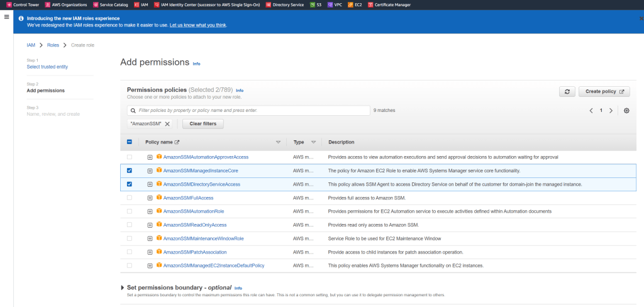Viewport: 644px width, 307px height.
Task: Expand AmazonSSMFullAccess policy details
Action: point(150,198)
